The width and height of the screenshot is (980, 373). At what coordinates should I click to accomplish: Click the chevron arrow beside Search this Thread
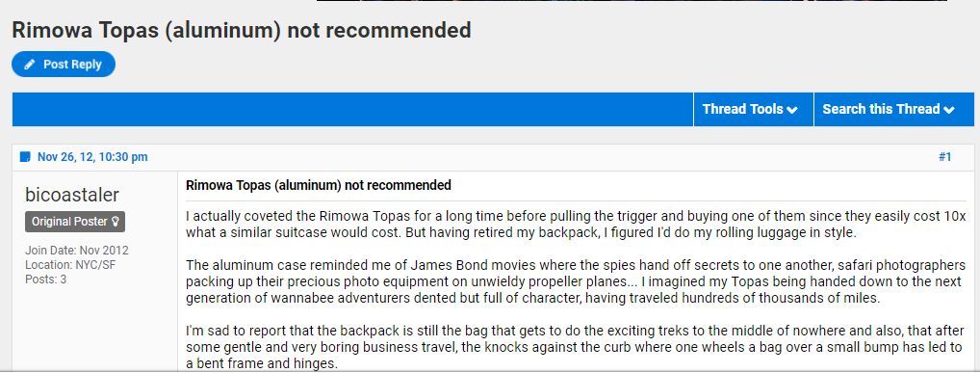tap(949, 110)
